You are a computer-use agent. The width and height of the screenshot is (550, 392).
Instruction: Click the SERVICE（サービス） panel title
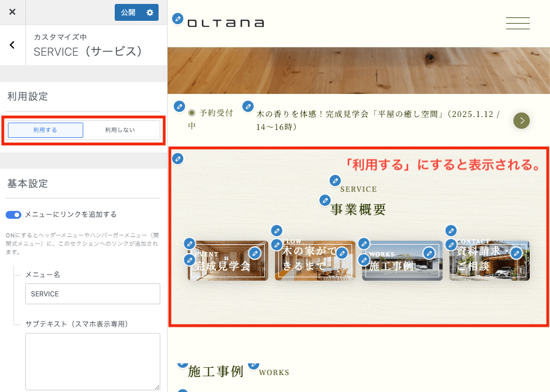[x=88, y=52]
